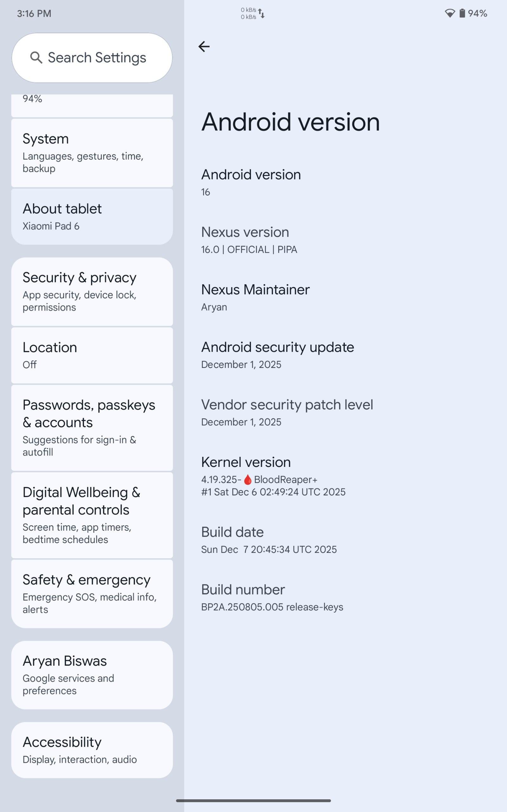Tap the battery status icon

462,13
